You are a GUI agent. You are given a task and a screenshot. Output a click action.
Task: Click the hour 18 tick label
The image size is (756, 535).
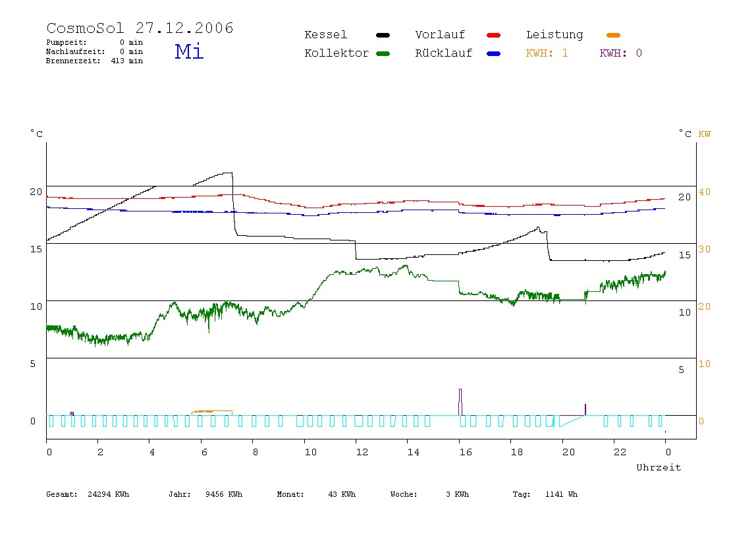(x=517, y=453)
